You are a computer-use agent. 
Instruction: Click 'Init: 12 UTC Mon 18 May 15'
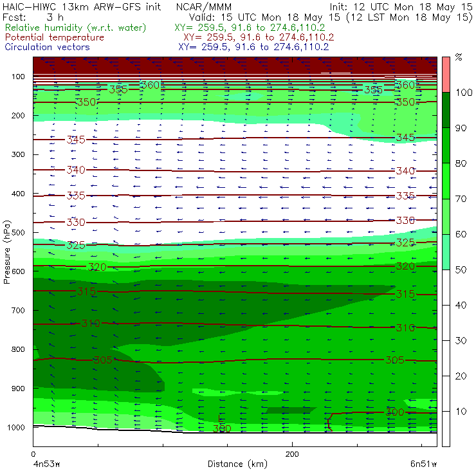pos(401,6)
